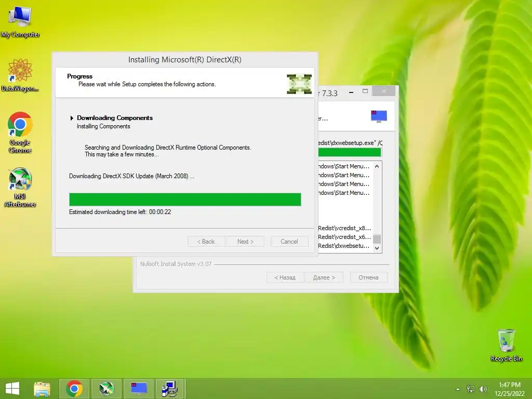The width and height of the screenshot is (532, 399).
Task: Select the blue monitor installer taskbar item
Action: 139,389
